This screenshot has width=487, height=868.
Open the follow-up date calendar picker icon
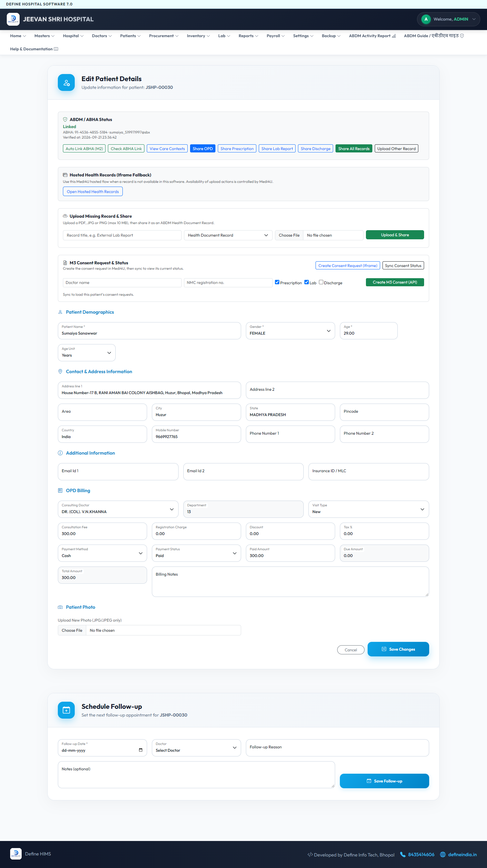141,750
